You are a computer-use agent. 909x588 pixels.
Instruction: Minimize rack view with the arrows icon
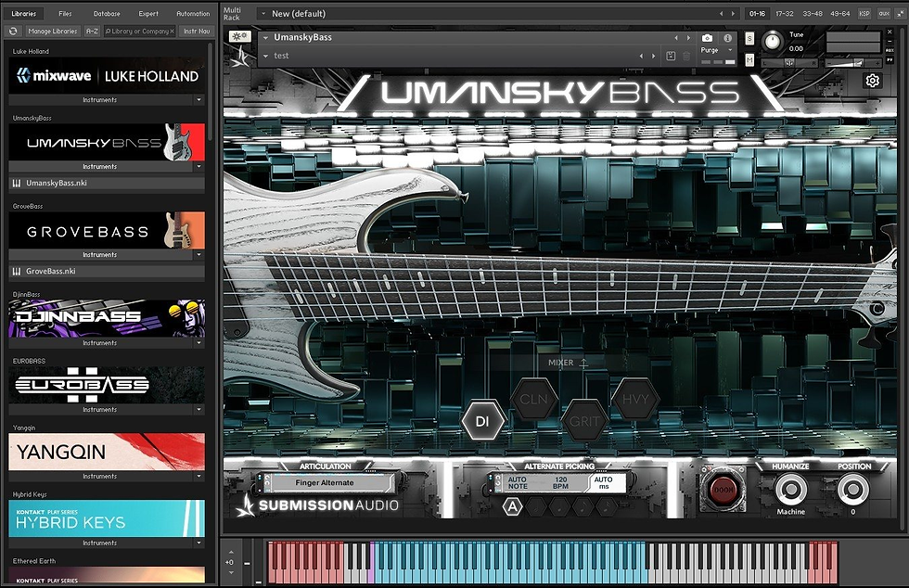click(x=901, y=13)
